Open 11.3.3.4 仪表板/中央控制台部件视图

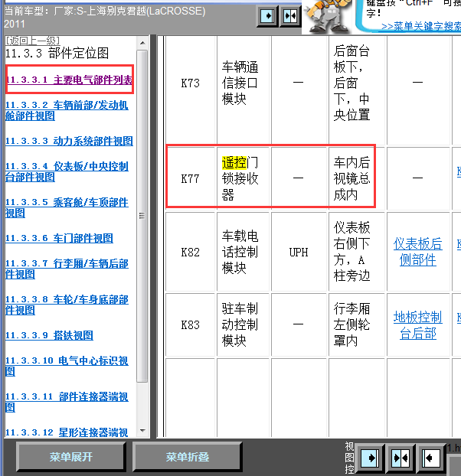(x=67, y=171)
